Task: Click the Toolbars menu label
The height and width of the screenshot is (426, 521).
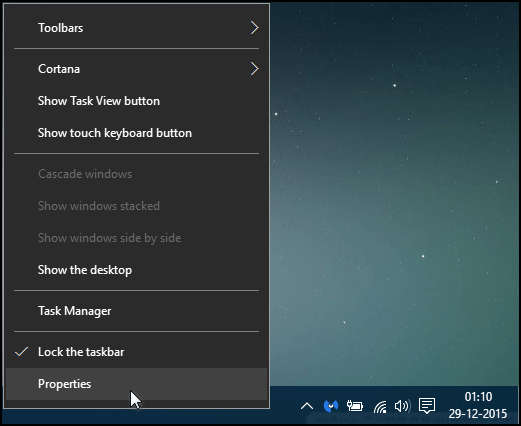Action: click(60, 28)
